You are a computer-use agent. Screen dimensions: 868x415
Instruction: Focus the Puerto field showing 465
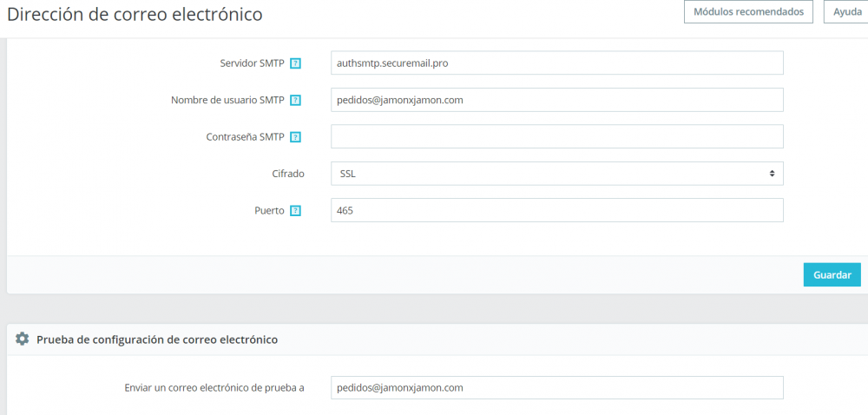(x=557, y=211)
